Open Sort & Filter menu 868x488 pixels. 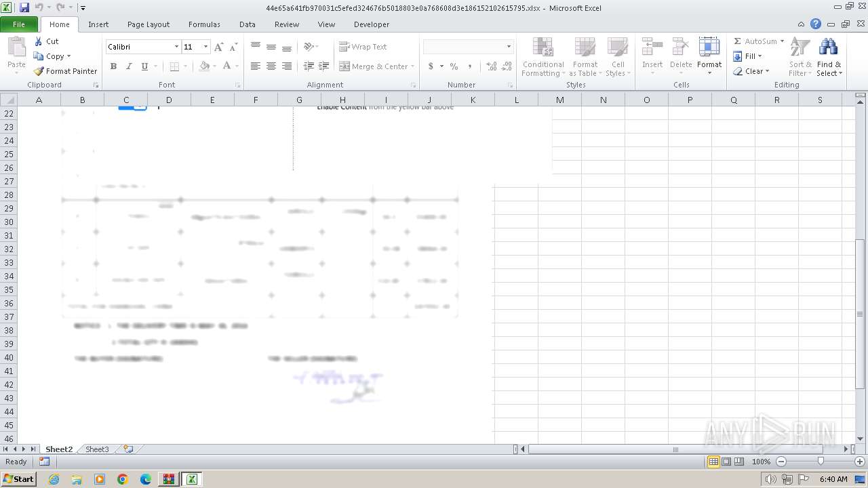coord(800,57)
